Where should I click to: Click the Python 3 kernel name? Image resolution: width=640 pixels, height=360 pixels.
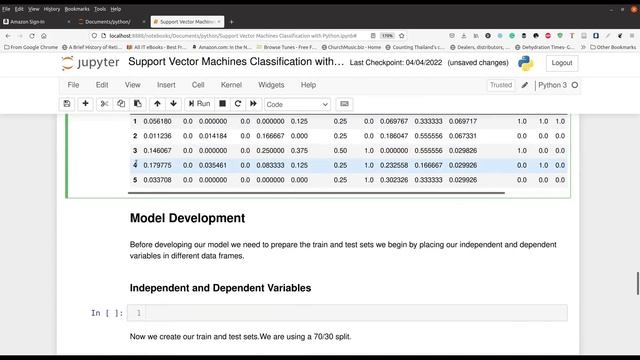pos(552,85)
